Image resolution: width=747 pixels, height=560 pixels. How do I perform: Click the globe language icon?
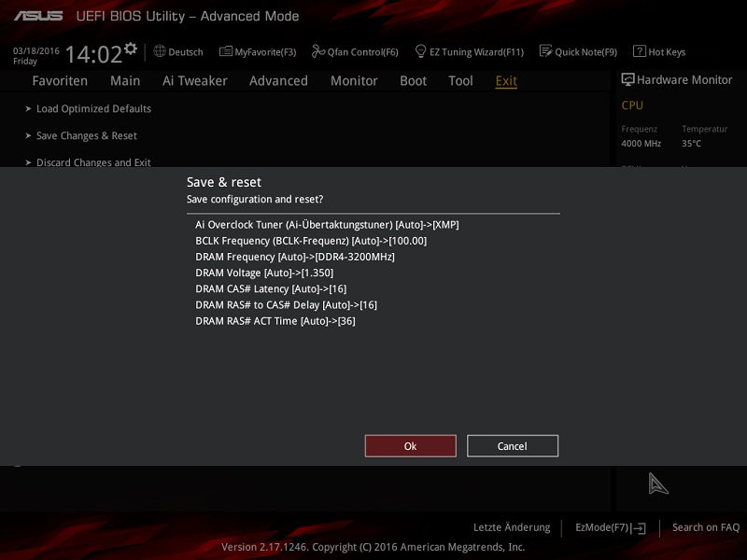pos(160,51)
